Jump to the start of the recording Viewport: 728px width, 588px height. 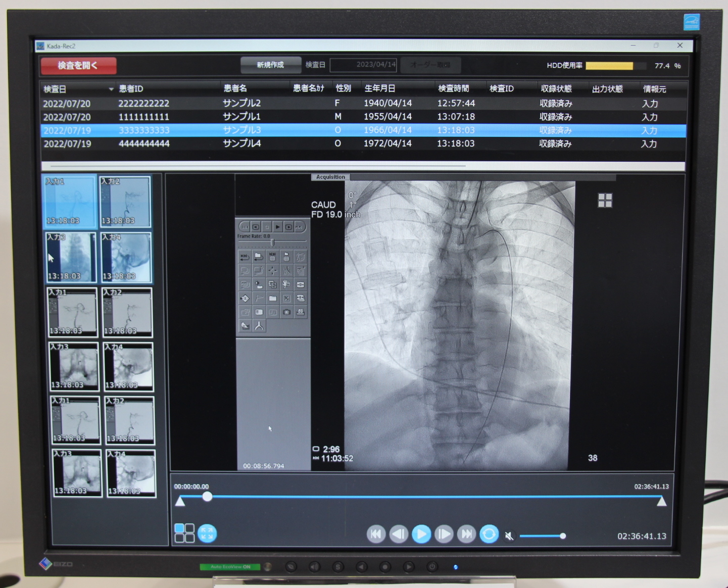point(376,534)
